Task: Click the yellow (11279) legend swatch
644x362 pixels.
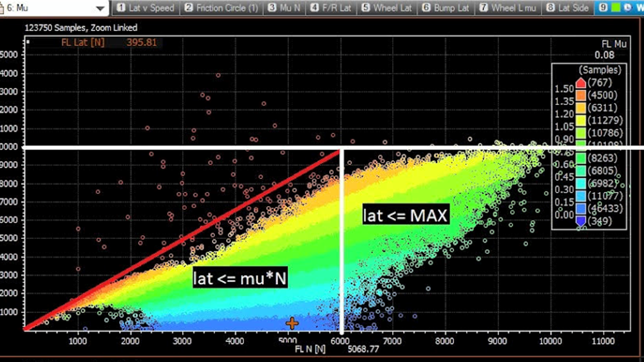Action: (580, 121)
